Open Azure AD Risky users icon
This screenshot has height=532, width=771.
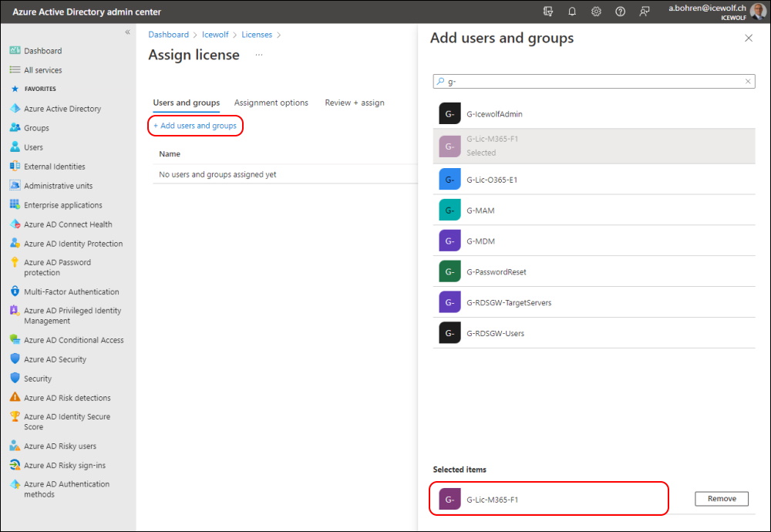click(15, 446)
